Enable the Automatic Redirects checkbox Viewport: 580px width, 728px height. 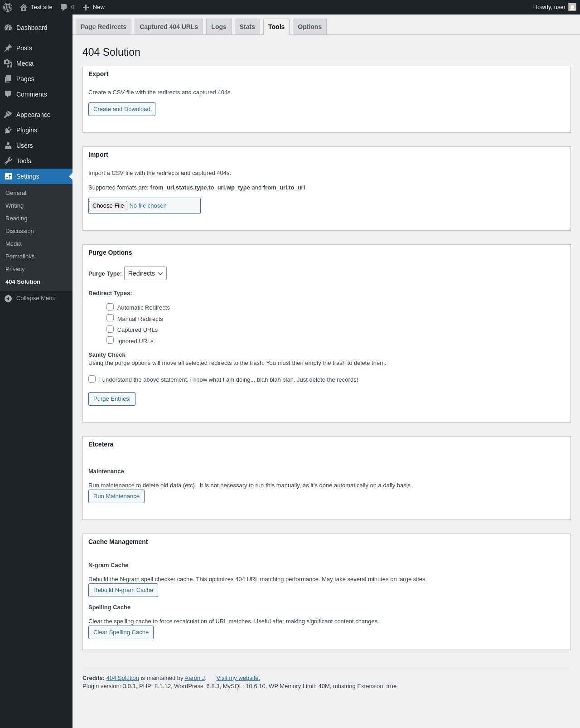tap(110, 307)
